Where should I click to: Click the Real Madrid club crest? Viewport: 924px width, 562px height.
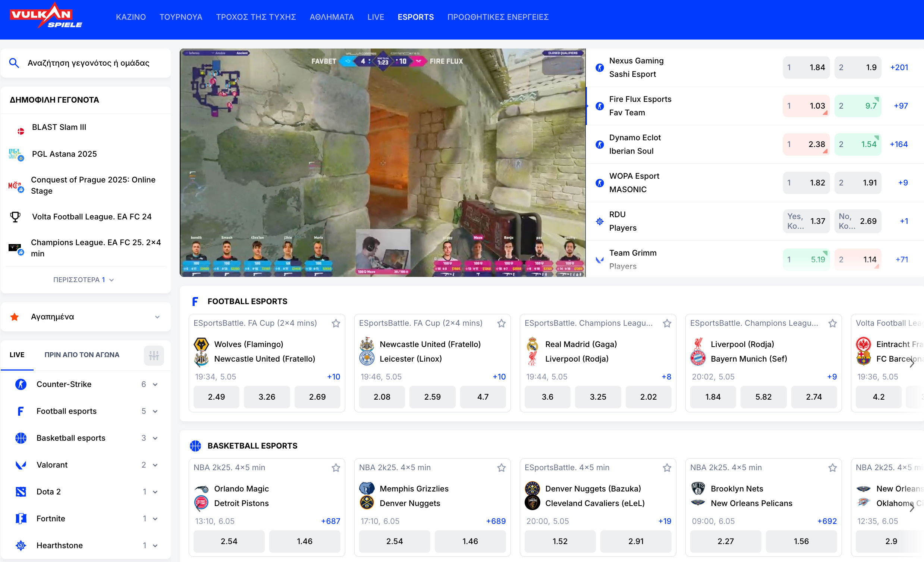coord(532,344)
